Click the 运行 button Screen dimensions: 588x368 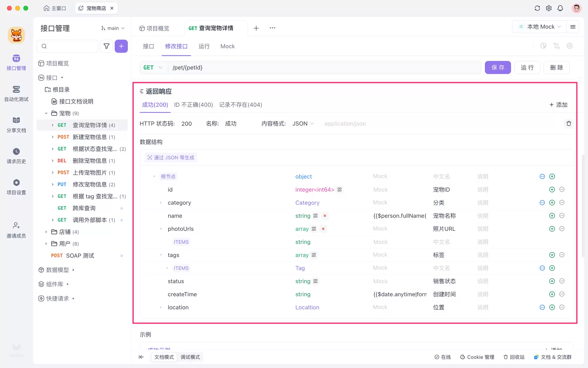pyautogui.click(x=527, y=68)
